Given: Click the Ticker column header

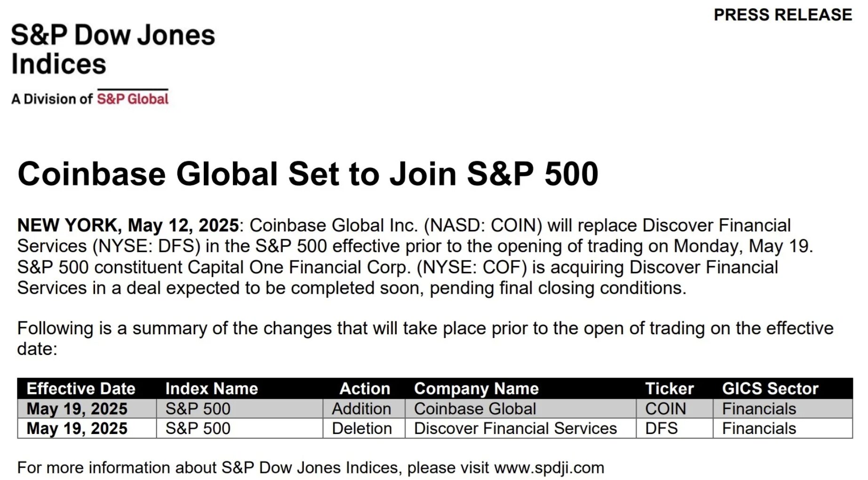Looking at the screenshot, I should [x=669, y=389].
